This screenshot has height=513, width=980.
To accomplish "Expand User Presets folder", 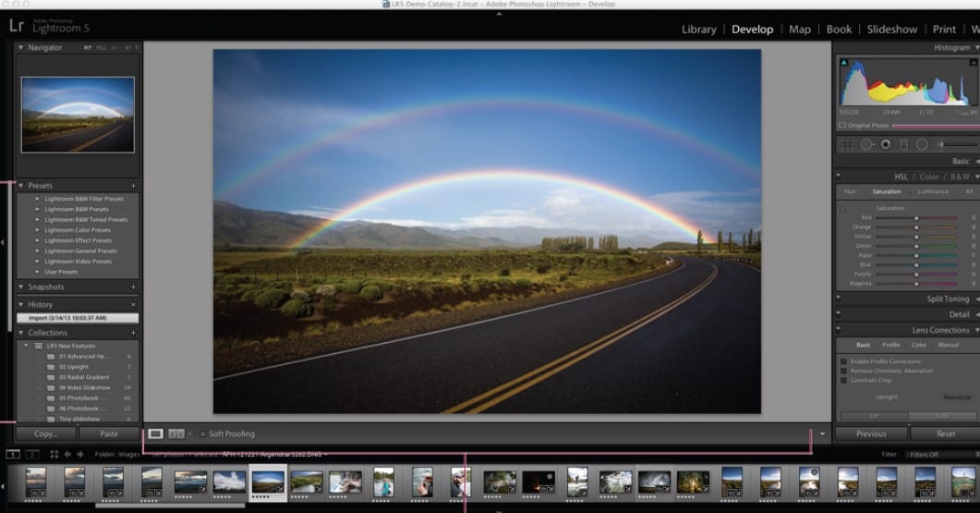I will pyautogui.click(x=37, y=272).
